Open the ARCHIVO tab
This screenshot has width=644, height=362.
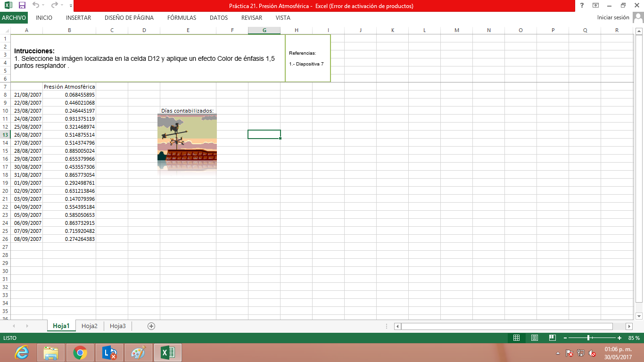[x=14, y=17]
